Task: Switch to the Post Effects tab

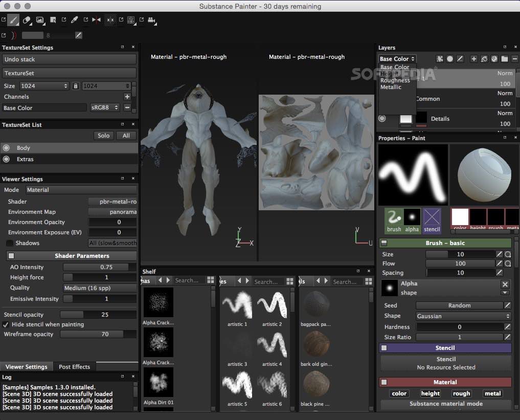Action: pyautogui.click(x=74, y=367)
